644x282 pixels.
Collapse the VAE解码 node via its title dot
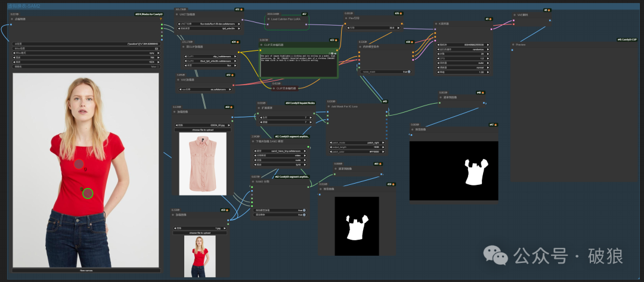click(514, 15)
